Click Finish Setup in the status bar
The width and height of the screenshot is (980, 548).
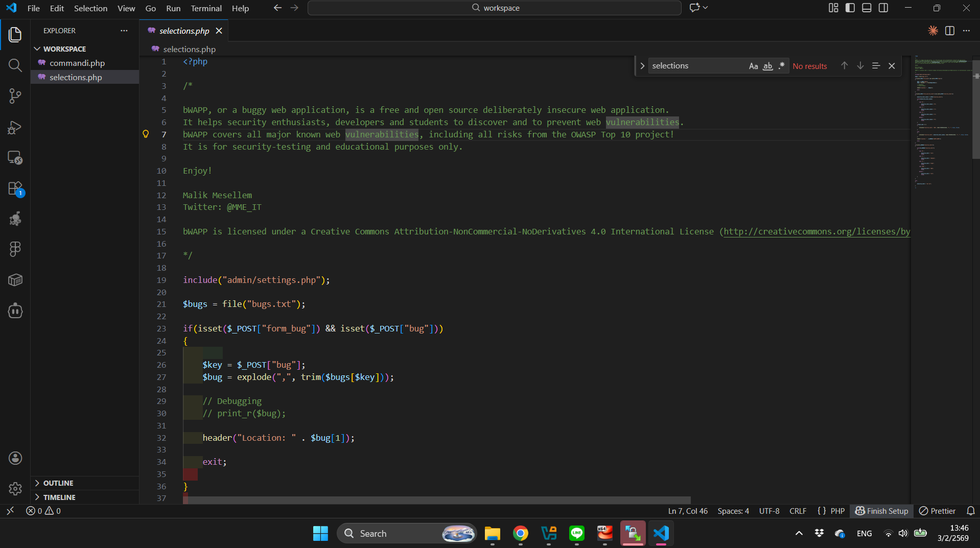tap(882, 511)
